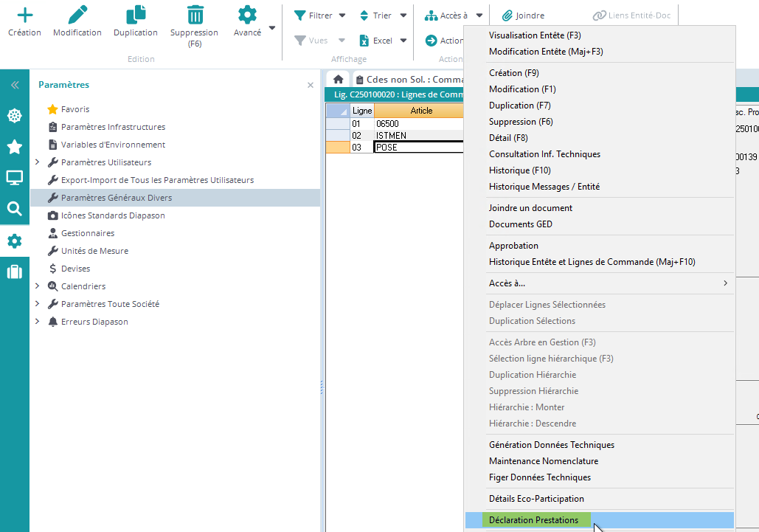Open the search magnifier in sidebar
This screenshot has width=759, height=532.
[x=14, y=209]
